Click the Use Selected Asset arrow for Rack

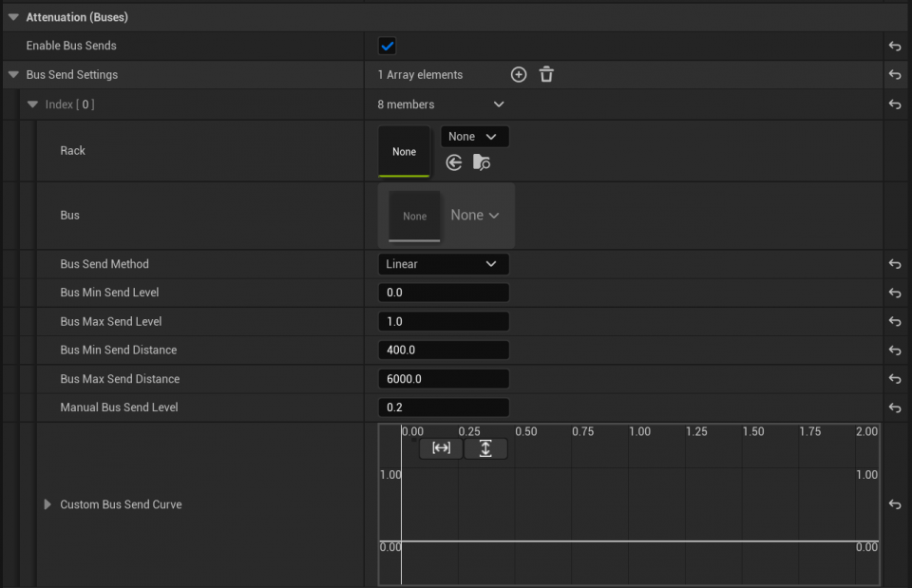coord(453,162)
